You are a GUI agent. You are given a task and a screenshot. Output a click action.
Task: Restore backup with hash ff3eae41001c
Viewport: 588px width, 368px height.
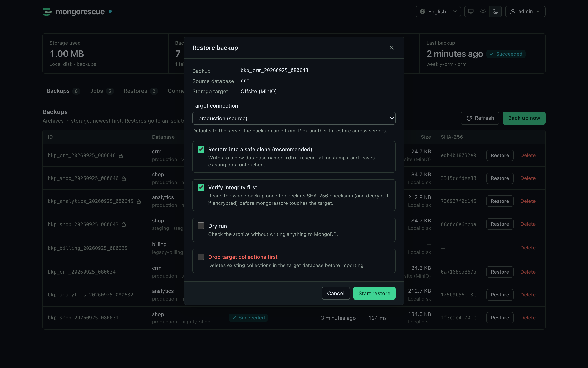[500, 318]
